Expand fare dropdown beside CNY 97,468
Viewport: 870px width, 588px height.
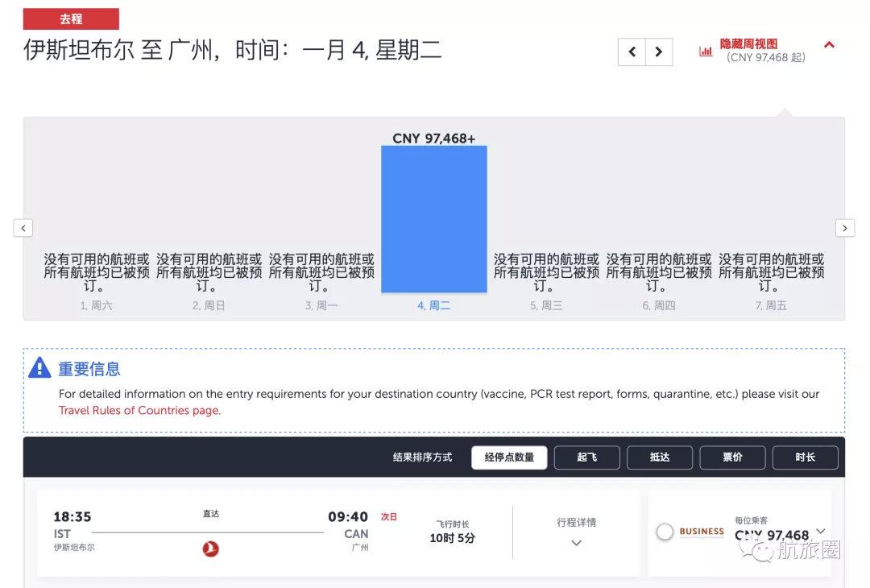pos(821,531)
